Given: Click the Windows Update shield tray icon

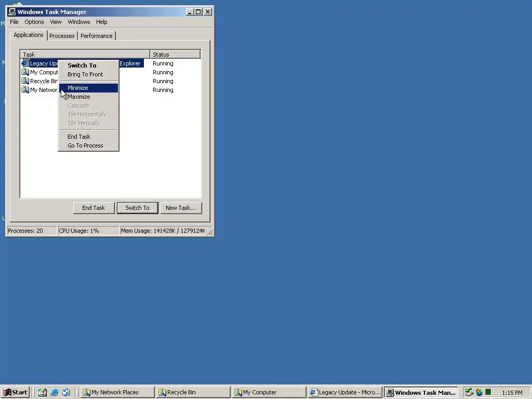Looking at the screenshot, I should tap(478, 392).
